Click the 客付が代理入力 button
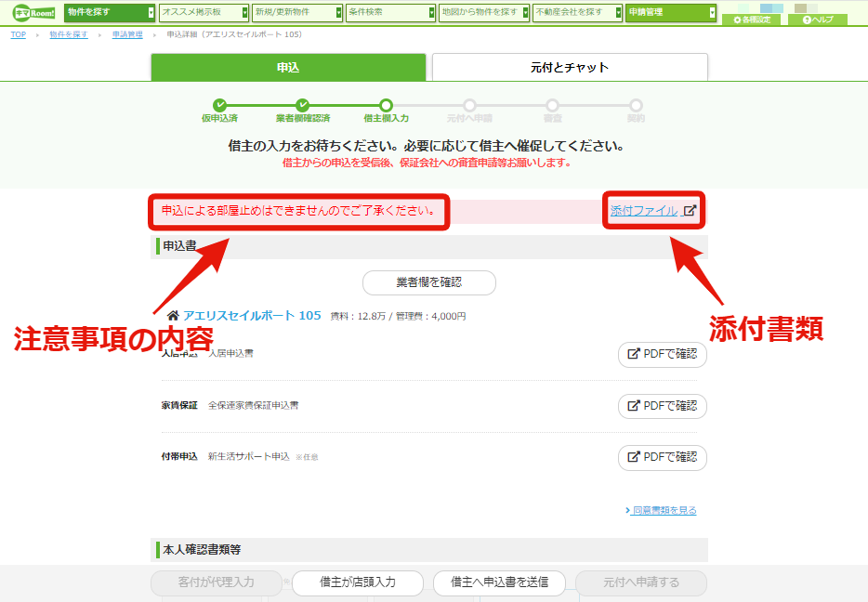The image size is (868, 602). point(217,582)
